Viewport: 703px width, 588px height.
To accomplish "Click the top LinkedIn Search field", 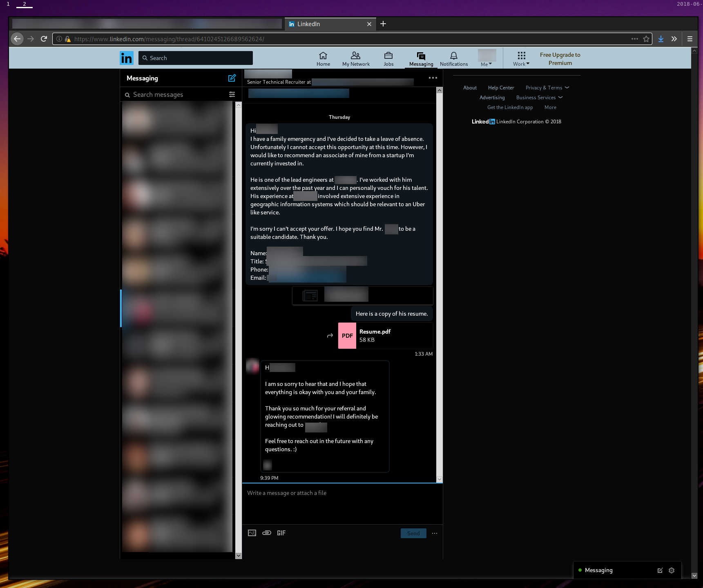I will [196, 58].
